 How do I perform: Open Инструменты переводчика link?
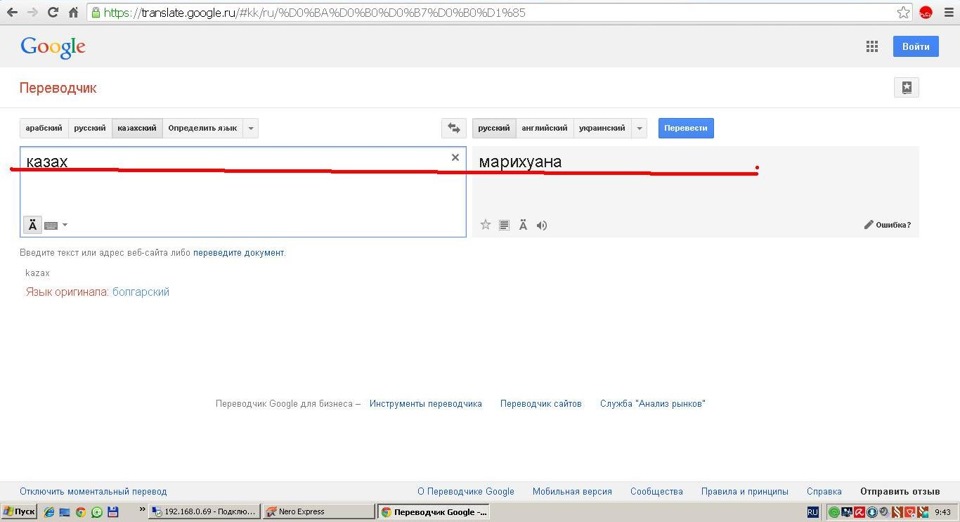426,404
